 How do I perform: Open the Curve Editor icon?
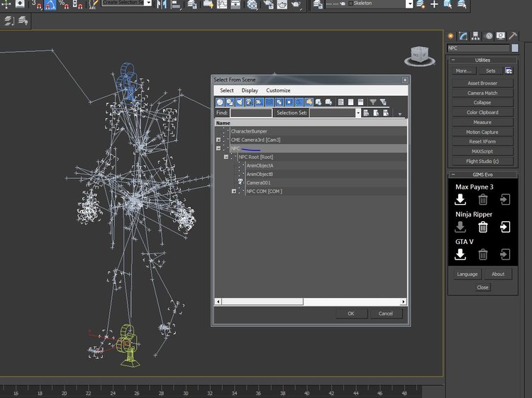coord(222,4)
